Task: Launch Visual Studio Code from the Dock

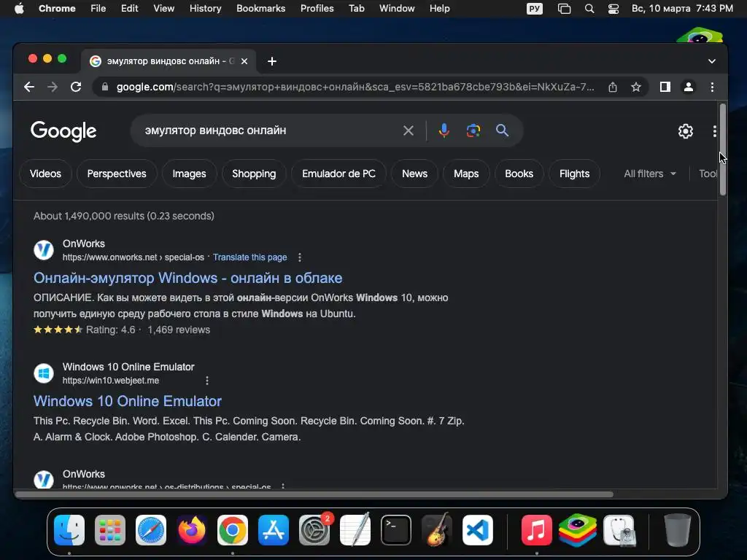Action: (477, 530)
